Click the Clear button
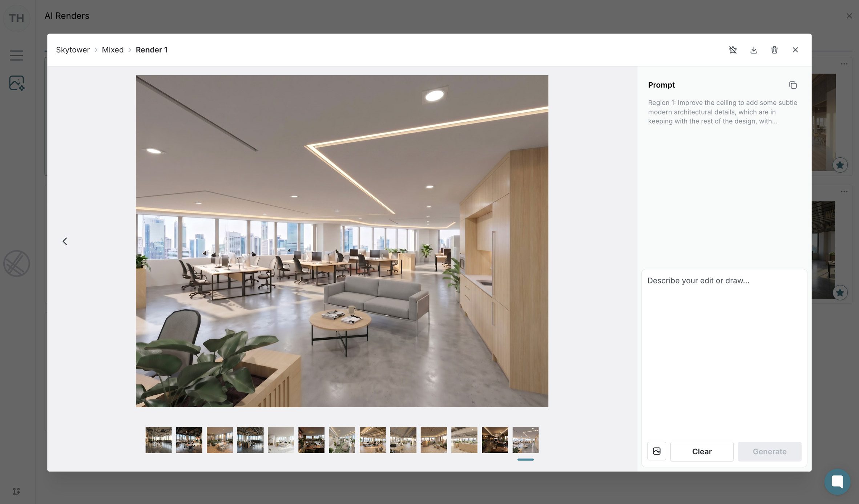Screen dimensions: 859x504 tap(702, 451)
